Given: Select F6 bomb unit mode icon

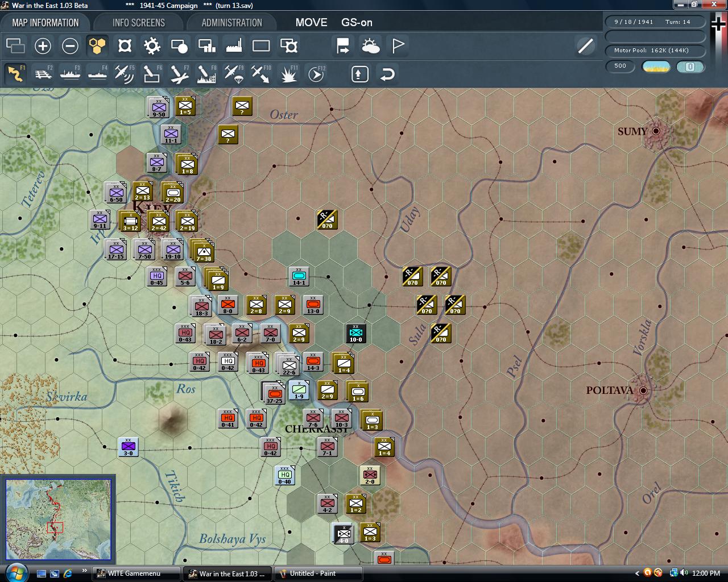Looking at the screenshot, I should pyautogui.click(x=152, y=74).
